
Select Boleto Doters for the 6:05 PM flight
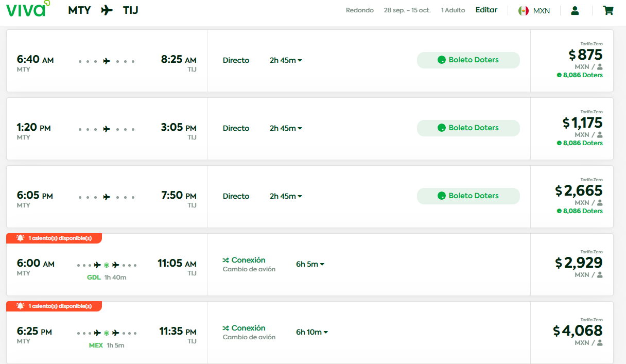pos(468,196)
